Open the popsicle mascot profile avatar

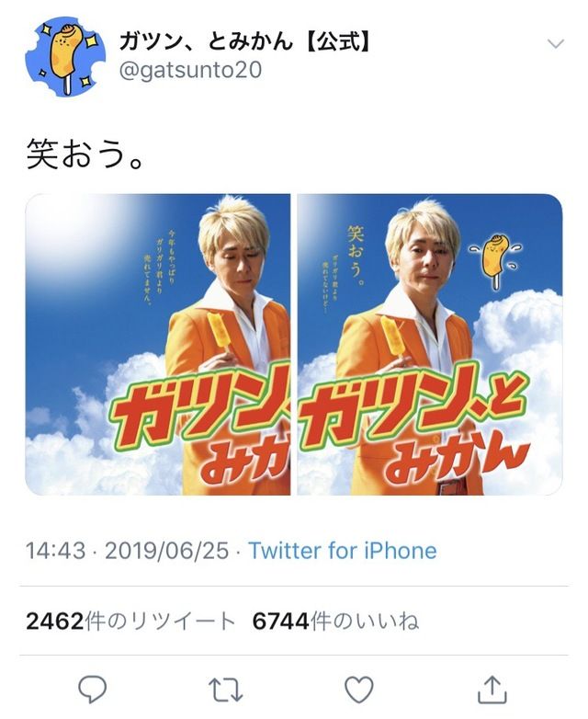point(65,57)
